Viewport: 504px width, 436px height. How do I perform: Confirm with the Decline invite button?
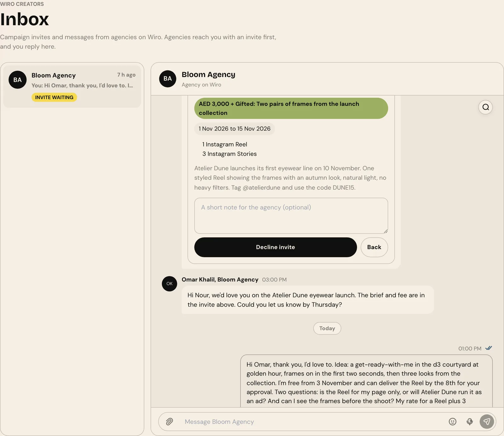[275, 247]
